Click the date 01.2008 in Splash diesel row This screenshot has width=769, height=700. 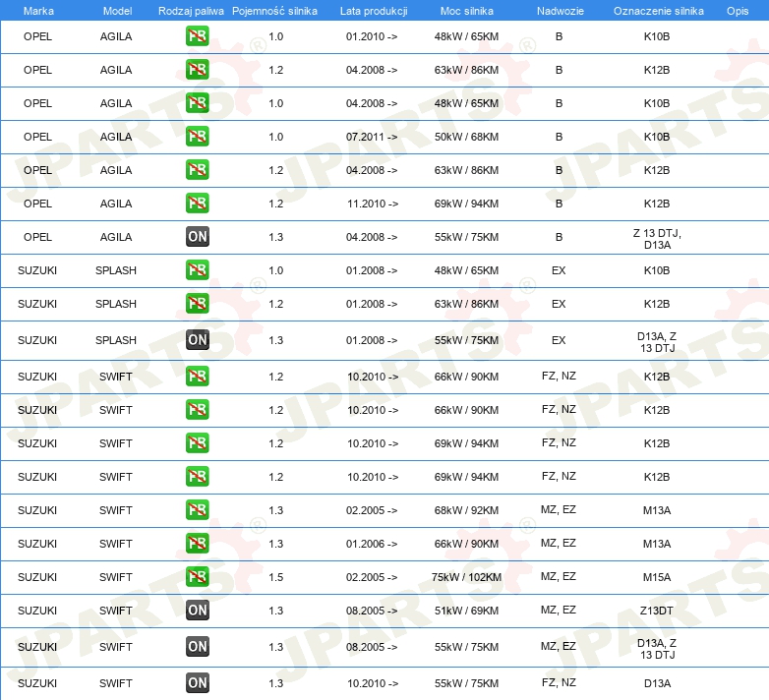tap(372, 340)
